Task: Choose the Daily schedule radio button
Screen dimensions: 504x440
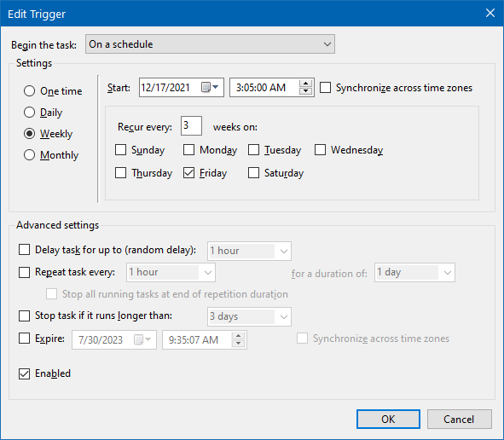Action: click(29, 113)
